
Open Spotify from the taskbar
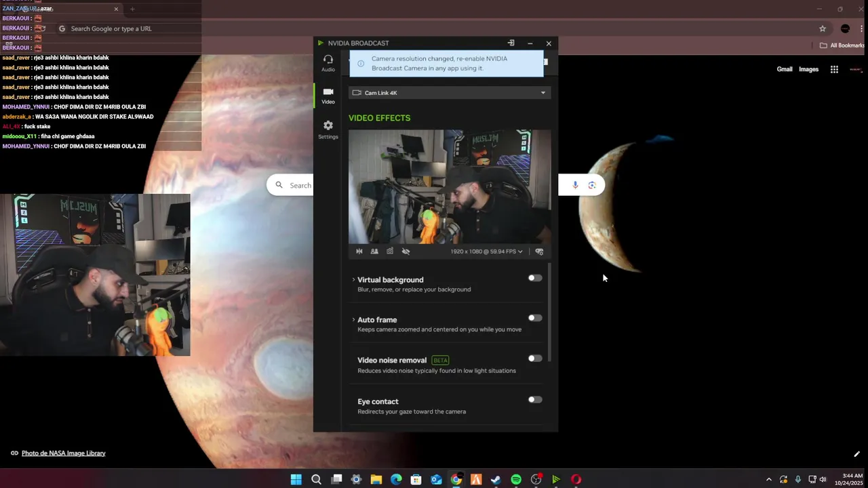[x=516, y=479]
